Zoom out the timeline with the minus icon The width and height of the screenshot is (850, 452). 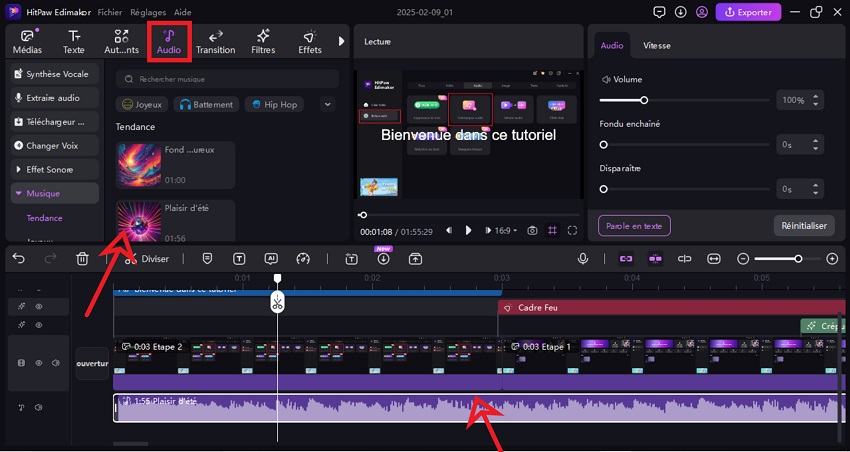pos(743,259)
